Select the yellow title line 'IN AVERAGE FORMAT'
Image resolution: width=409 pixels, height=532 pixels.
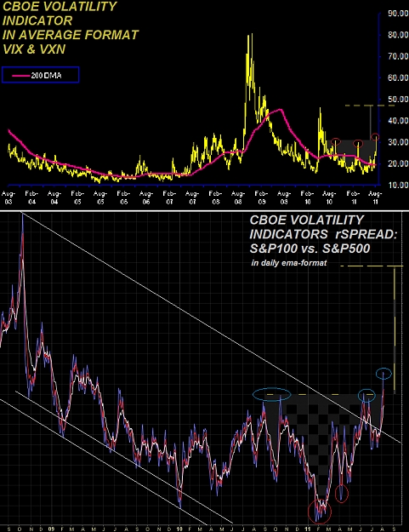(71, 35)
